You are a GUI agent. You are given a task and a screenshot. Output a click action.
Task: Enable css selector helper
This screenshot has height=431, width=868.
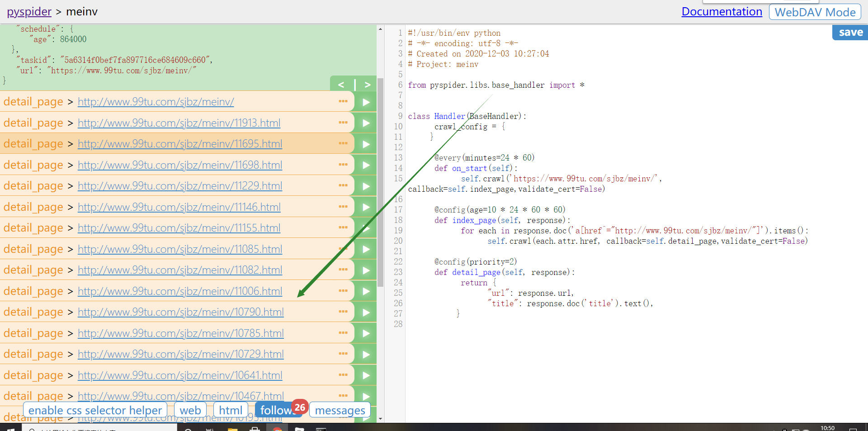tap(95, 410)
